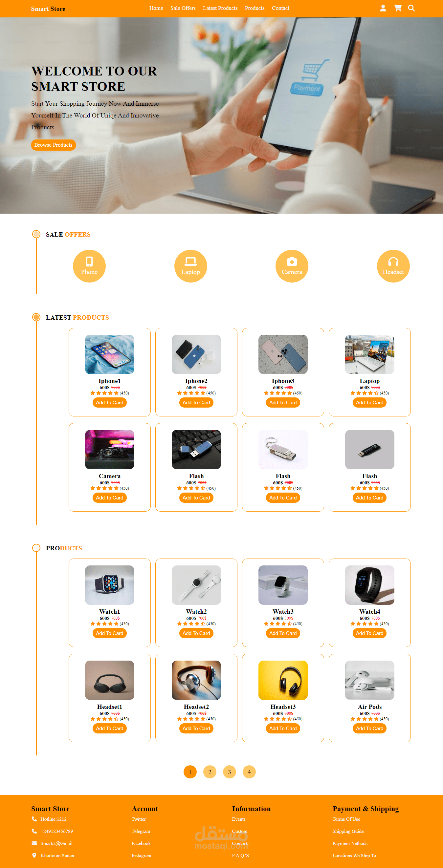This screenshot has width=443, height=868.
Task: Click the Hotline phone icon in footer
Action: click(34, 819)
